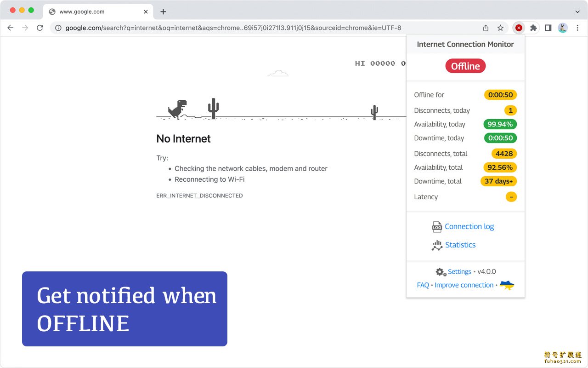This screenshot has height=368, width=588.
Task: Close the www.google.com tab
Action: tap(146, 11)
